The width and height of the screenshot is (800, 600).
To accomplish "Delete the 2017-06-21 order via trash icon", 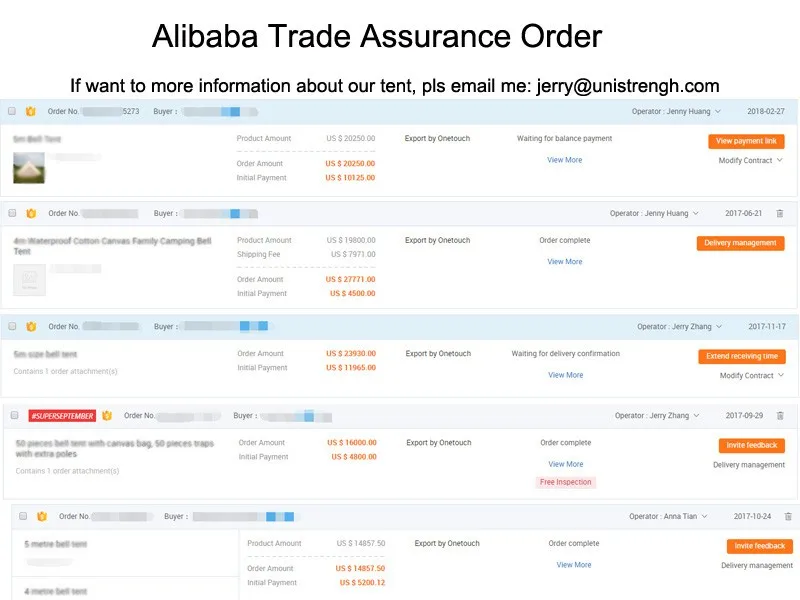I will [x=780, y=213].
